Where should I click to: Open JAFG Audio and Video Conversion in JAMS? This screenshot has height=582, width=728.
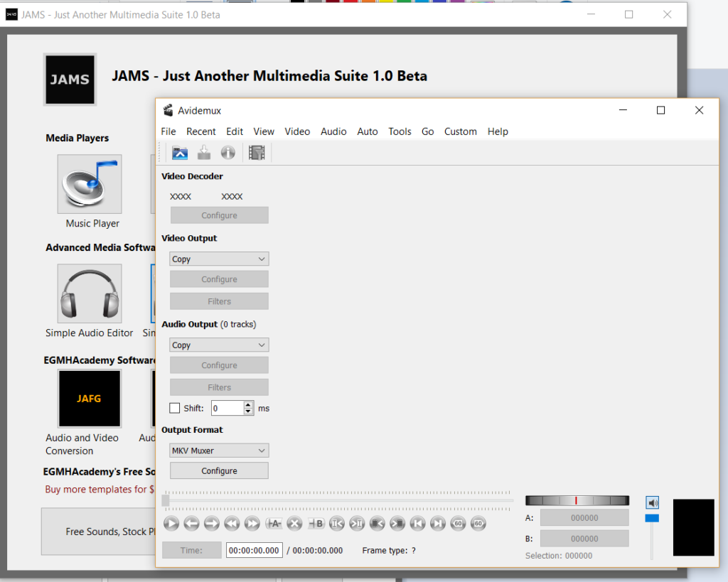(x=90, y=398)
